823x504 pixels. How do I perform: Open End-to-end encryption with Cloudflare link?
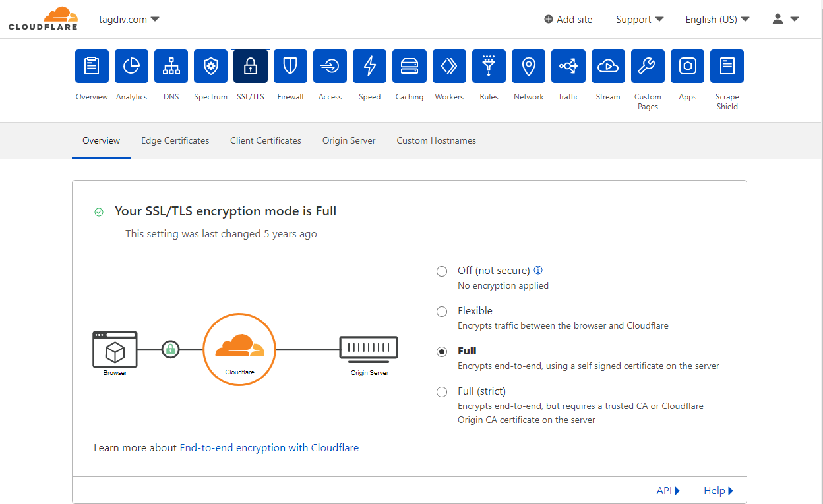coord(269,448)
